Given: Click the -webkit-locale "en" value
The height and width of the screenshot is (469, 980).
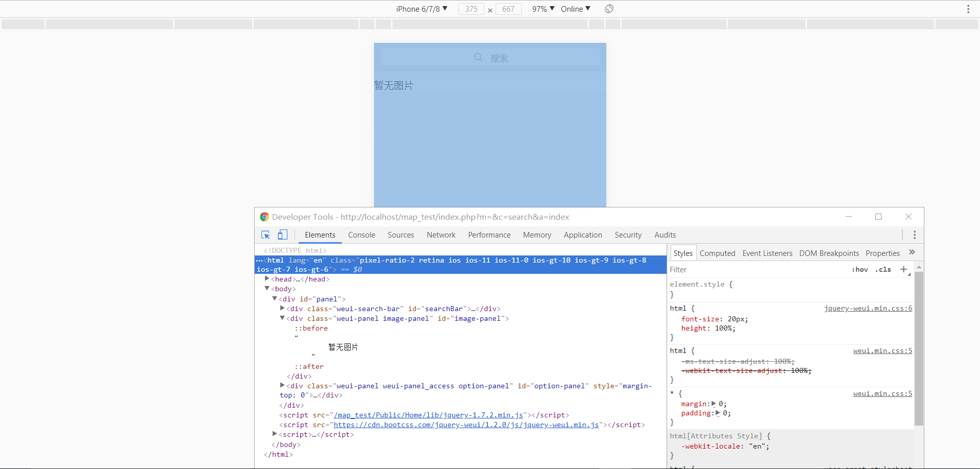Looking at the screenshot, I should pos(757,446).
